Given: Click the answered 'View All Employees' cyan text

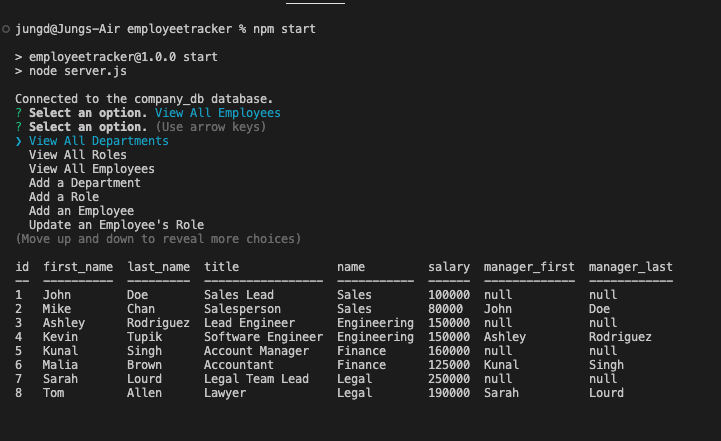Looking at the screenshot, I should tap(217, 113).
